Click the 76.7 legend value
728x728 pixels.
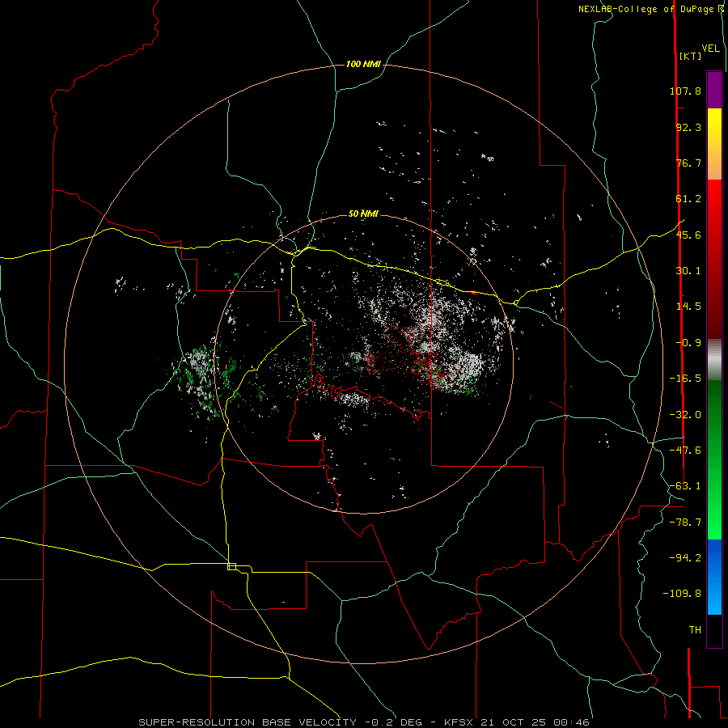(x=688, y=163)
